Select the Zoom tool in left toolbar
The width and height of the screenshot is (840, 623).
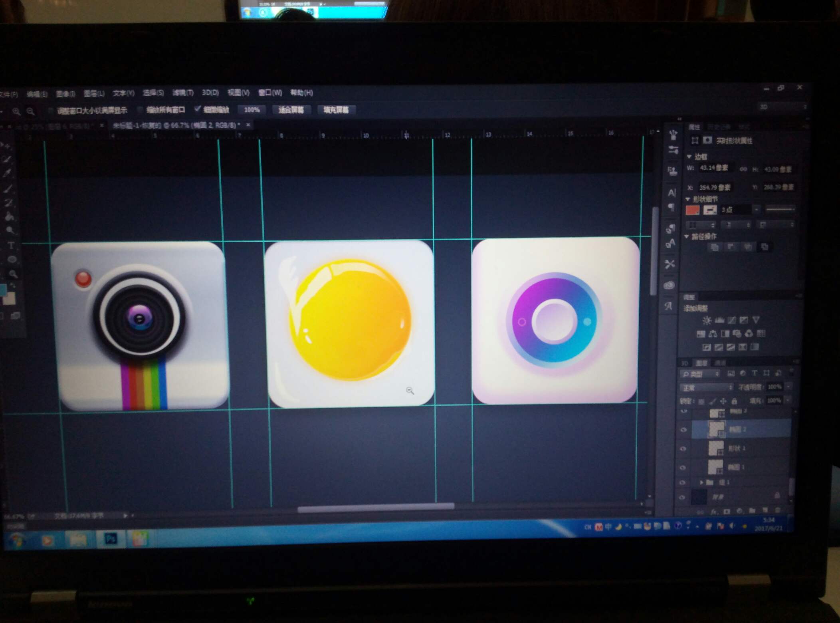(13, 274)
